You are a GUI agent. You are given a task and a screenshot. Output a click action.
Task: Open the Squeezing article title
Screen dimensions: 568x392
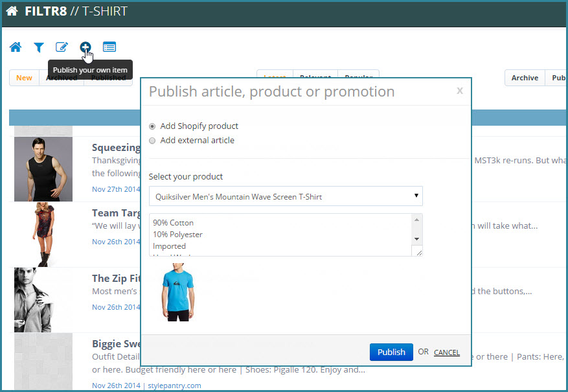pos(116,148)
